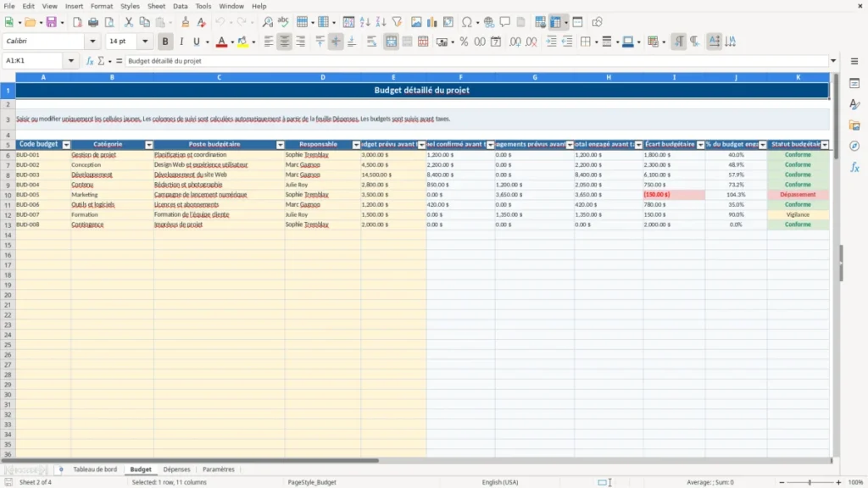Select Clone Formatting paintbrush
This screenshot has width=868, height=488.
(x=186, y=22)
